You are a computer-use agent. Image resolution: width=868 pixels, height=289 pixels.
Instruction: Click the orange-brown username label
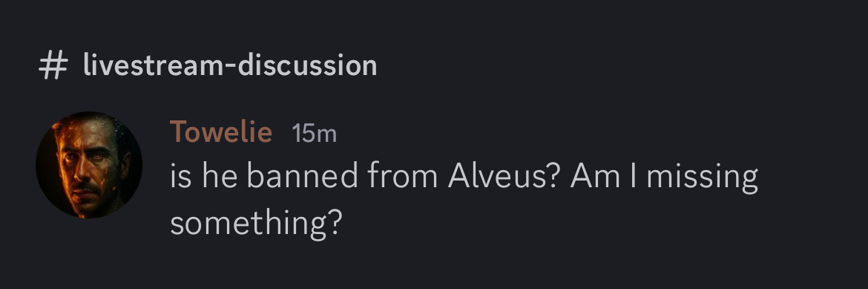coord(221,132)
